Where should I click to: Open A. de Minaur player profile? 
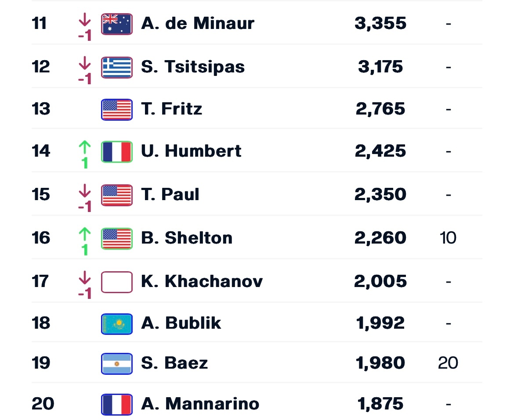click(198, 24)
